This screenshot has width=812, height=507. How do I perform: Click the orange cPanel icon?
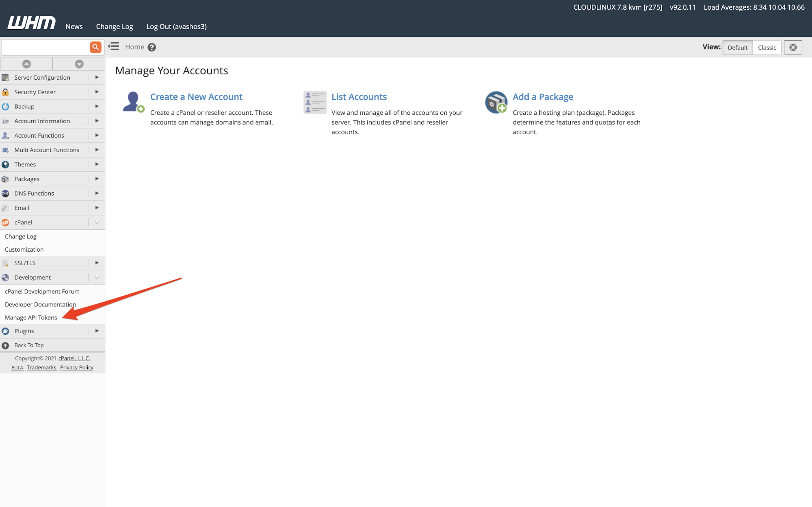tap(5, 222)
